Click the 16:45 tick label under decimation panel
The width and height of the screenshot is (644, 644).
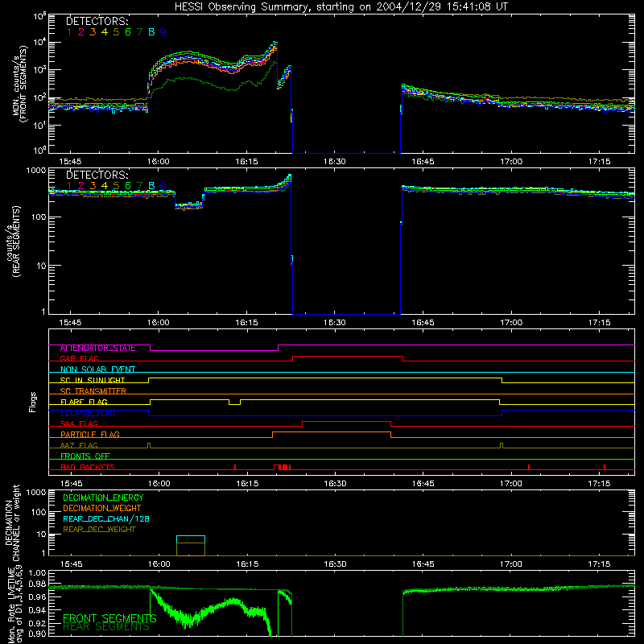(423, 564)
